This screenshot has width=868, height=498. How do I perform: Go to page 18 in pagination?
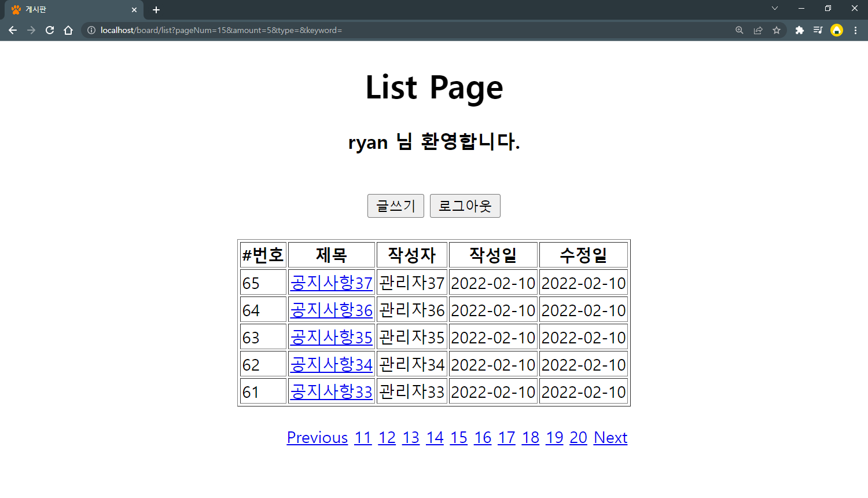pyautogui.click(x=530, y=438)
